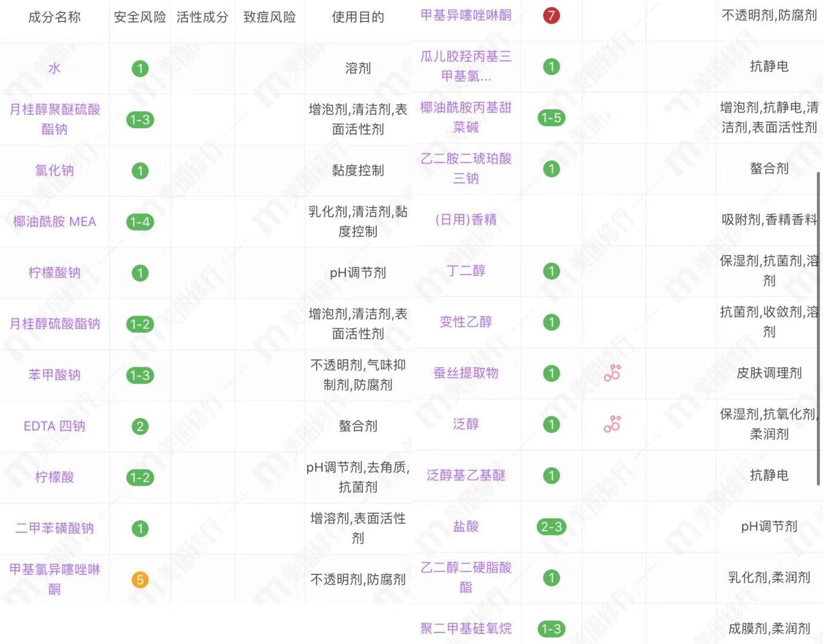Click the 致痘风险 column header
823x644 pixels.
(x=270, y=18)
